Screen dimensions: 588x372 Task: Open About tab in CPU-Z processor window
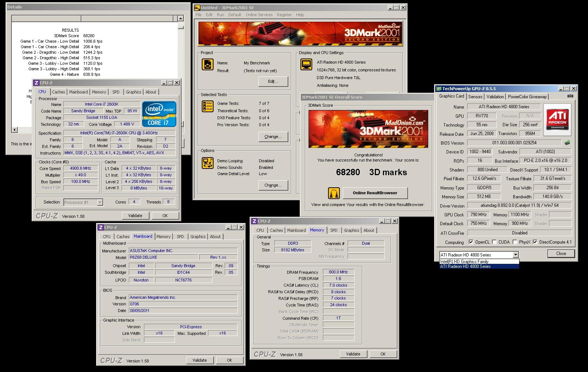coord(151,92)
